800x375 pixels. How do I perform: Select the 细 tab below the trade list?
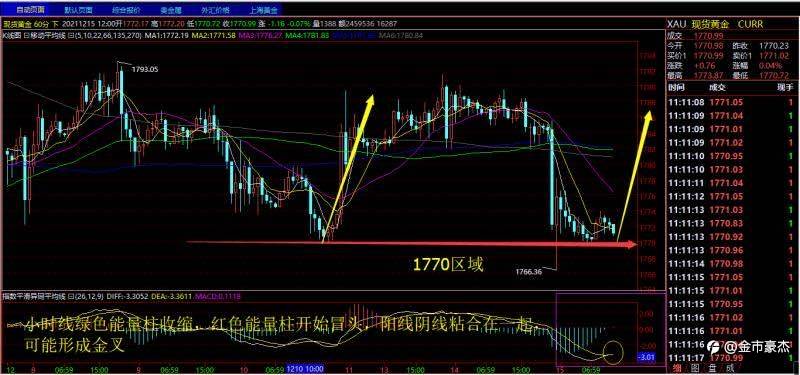(676, 368)
